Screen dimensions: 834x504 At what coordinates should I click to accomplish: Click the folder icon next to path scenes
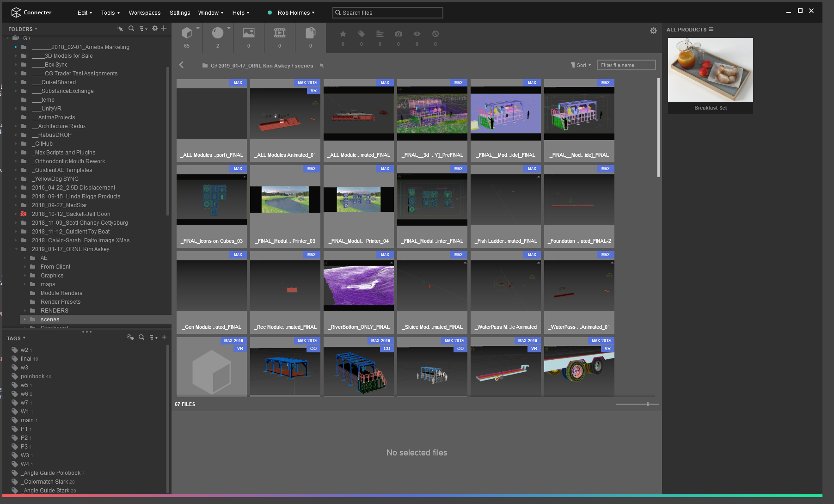tap(322, 66)
